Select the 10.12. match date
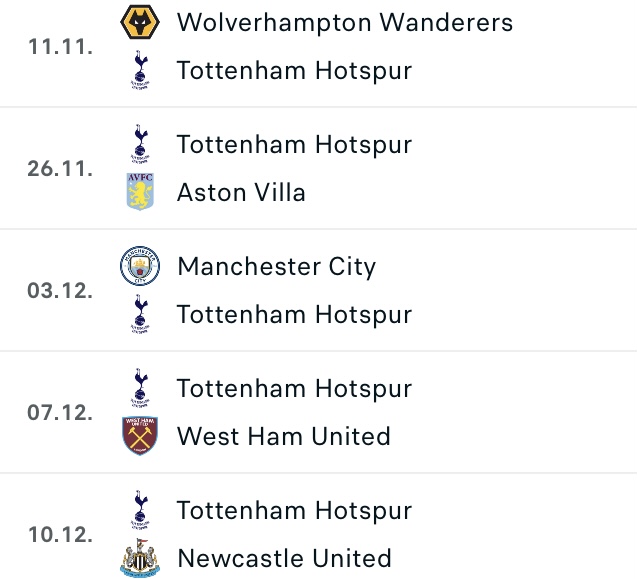Screen dimensions: 637x579 pyautogui.click(x=60, y=534)
